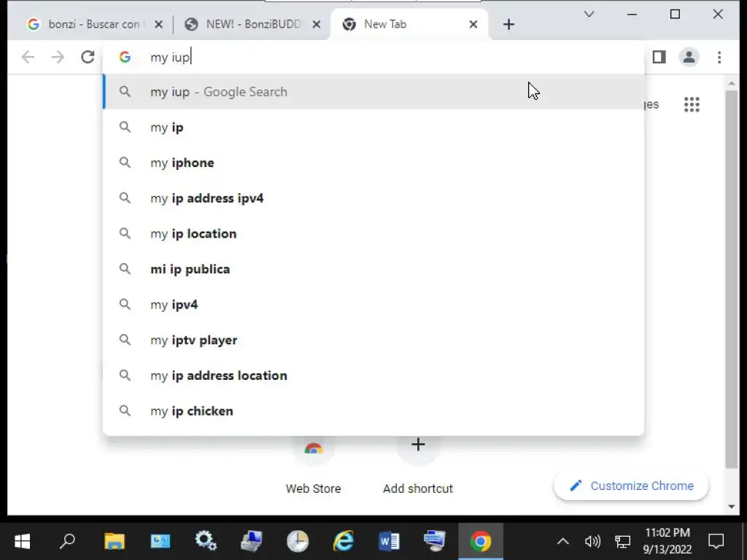Select the New Tab tab
The width and height of the screenshot is (747, 560).
410,24
